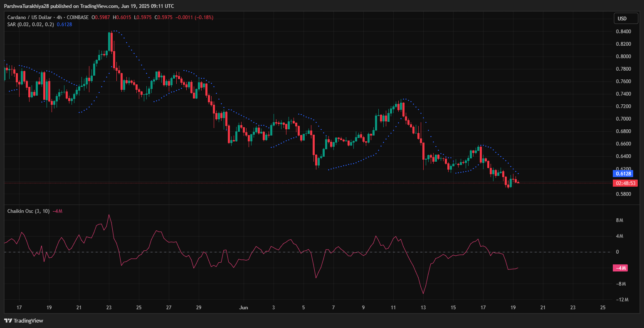The width and height of the screenshot is (644, 328).
Task: Select the Cardano / US Dollar symbol title
Action: 33,17
